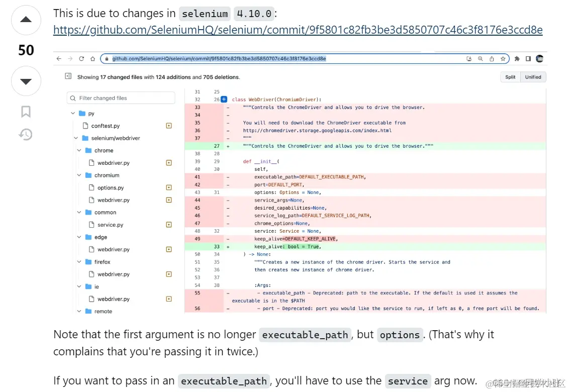Focus the Filter changed files field

pos(121,98)
